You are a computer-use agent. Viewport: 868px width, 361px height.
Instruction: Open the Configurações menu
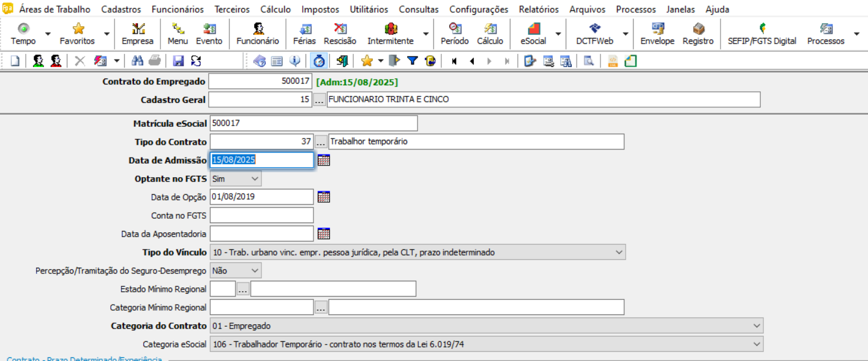479,9
